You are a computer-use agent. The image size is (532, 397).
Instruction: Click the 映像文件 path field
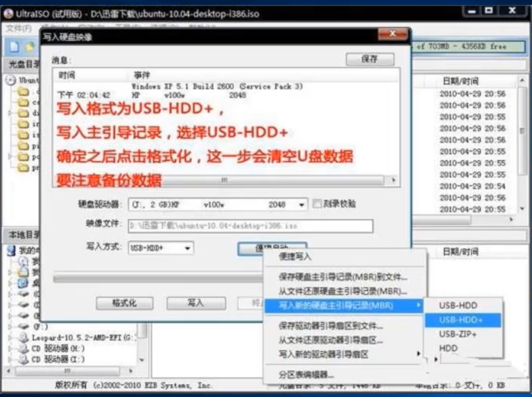[251, 226]
